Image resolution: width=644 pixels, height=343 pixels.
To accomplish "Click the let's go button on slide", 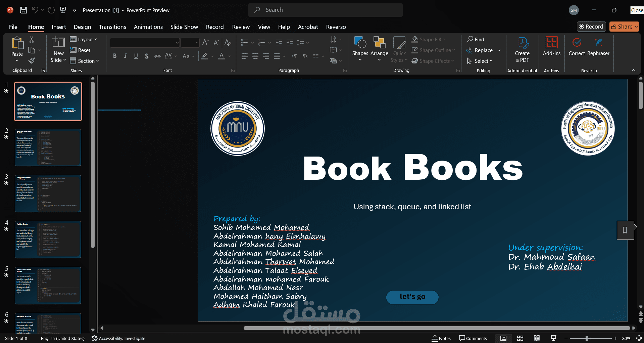I will 412,297.
